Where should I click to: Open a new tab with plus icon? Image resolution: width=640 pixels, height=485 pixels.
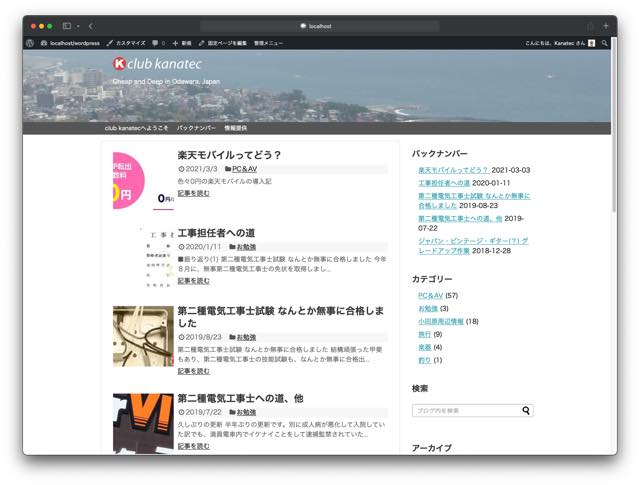(x=606, y=26)
